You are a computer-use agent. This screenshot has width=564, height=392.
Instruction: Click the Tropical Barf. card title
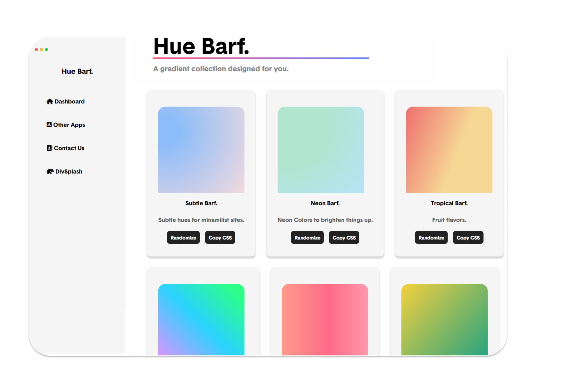(449, 203)
